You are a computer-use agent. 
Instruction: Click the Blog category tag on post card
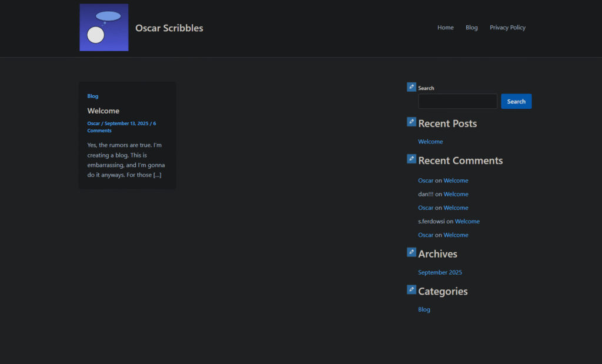(93, 96)
